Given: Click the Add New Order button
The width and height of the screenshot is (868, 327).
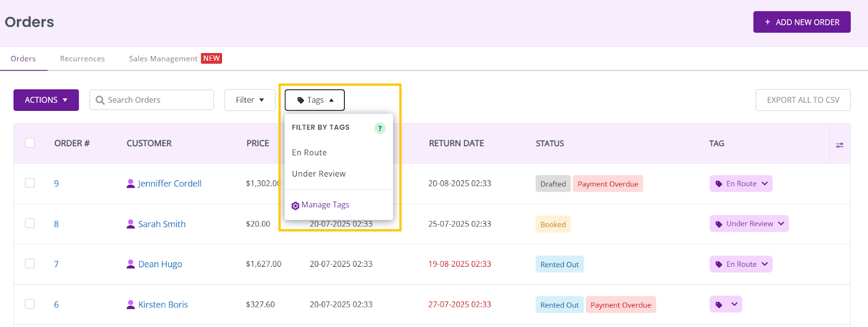Looking at the screenshot, I should pyautogui.click(x=802, y=22).
